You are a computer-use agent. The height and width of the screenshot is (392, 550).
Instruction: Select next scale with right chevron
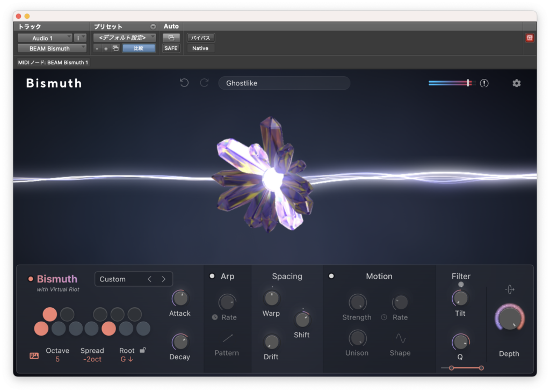coord(163,279)
